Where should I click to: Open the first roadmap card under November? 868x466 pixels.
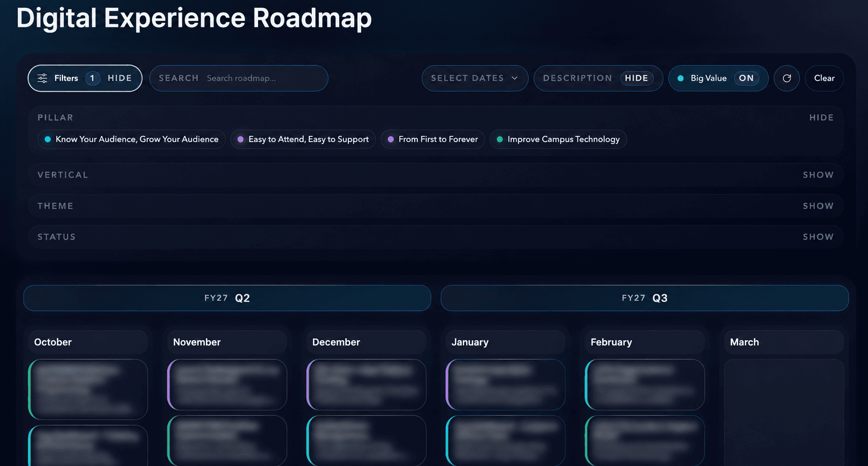coord(227,385)
